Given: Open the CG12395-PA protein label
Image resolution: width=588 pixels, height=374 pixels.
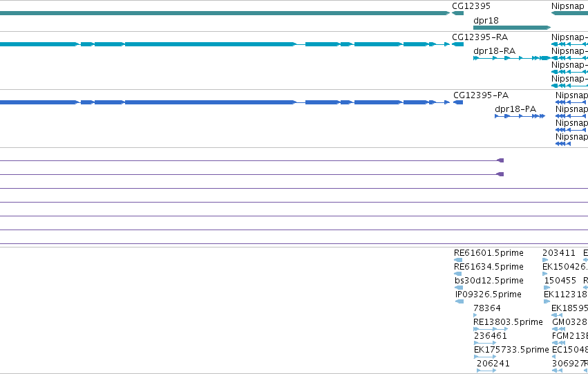Looking at the screenshot, I should (481, 95).
